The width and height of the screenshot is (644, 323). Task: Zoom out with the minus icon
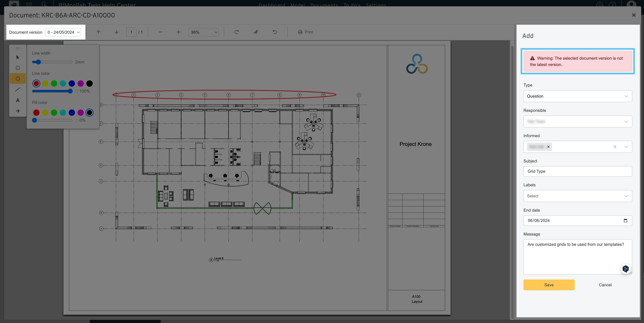coord(161,32)
